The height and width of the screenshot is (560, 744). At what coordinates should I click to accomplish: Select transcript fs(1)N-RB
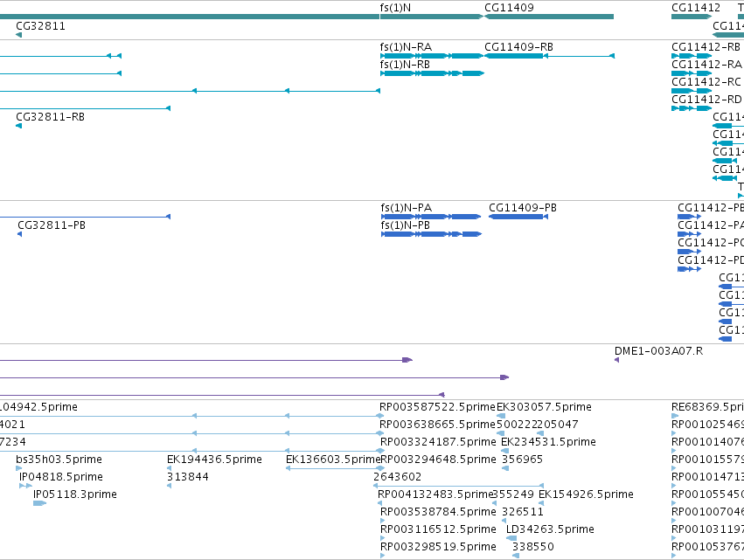coord(405,65)
